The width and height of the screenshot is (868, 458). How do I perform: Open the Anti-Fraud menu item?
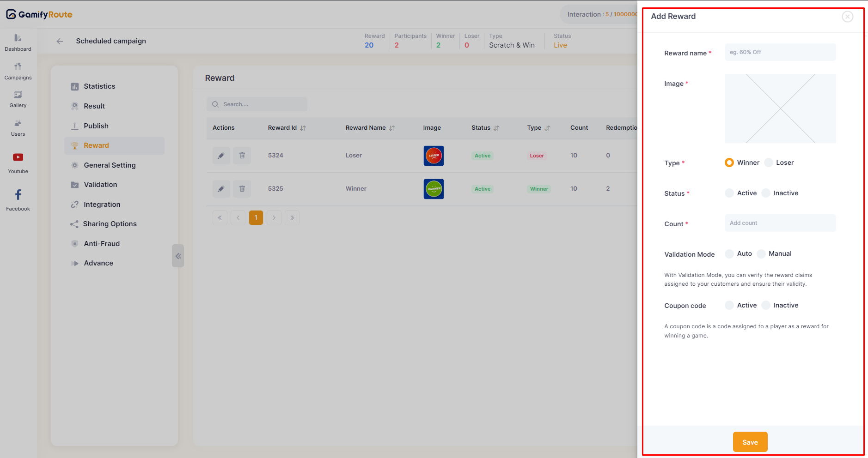[102, 244]
